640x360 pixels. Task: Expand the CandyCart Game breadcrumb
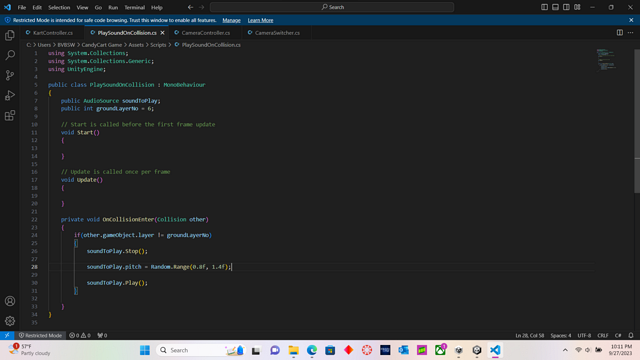pyautogui.click(x=102, y=45)
